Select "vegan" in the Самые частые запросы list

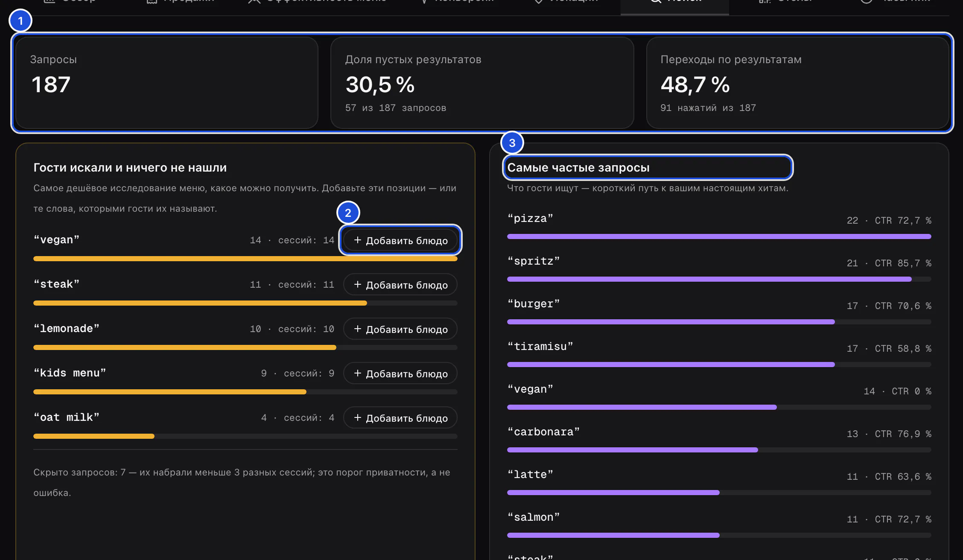point(530,389)
